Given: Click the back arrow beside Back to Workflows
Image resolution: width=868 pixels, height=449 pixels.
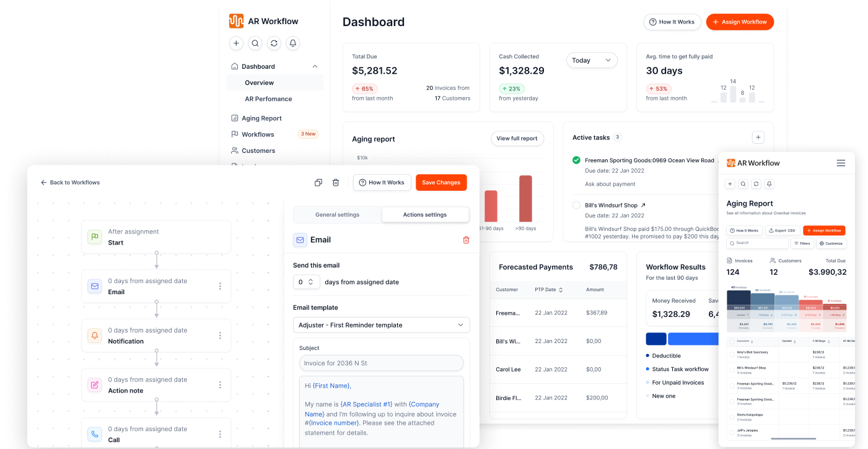Looking at the screenshot, I should coord(44,183).
